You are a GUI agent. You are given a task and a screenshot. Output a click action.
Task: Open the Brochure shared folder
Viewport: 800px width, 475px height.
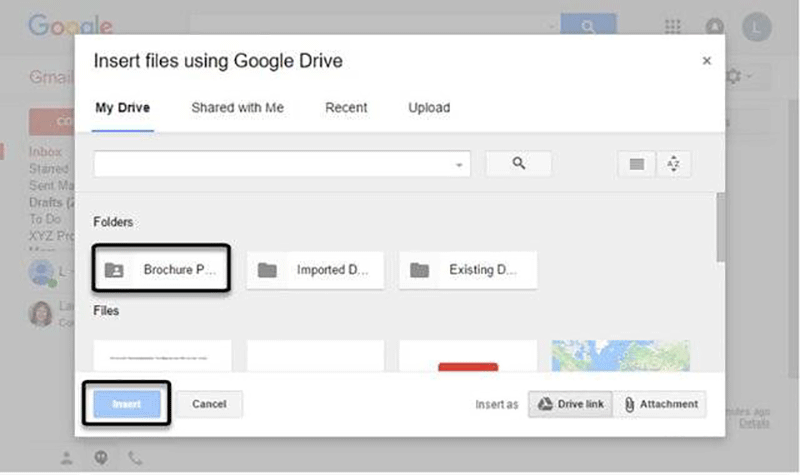click(x=162, y=270)
